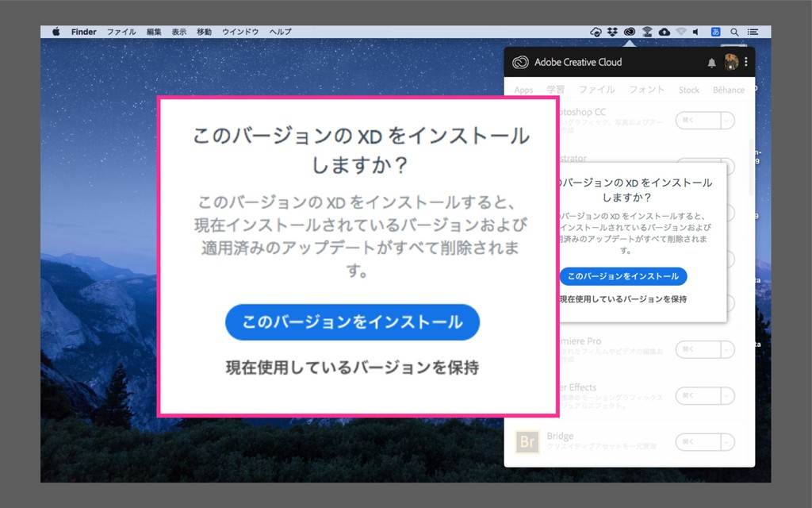The height and width of the screenshot is (508, 812).
Task: Click the Creative Cloud menu bar icon
Action: point(629,32)
